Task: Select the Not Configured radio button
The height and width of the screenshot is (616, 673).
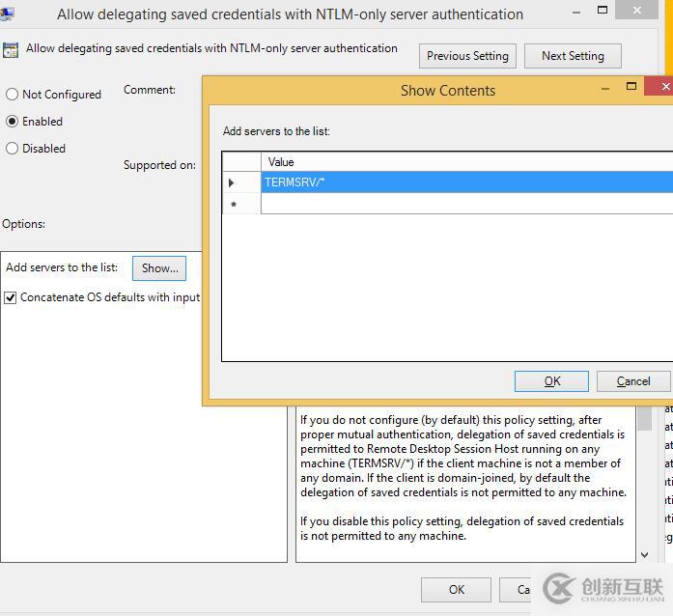Action: (x=13, y=95)
